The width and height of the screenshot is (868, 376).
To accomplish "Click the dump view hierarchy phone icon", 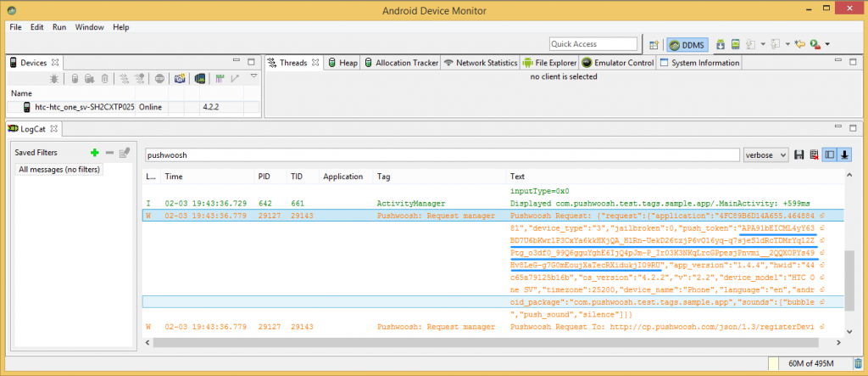I will pyautogui.click(x=199, y=79).
